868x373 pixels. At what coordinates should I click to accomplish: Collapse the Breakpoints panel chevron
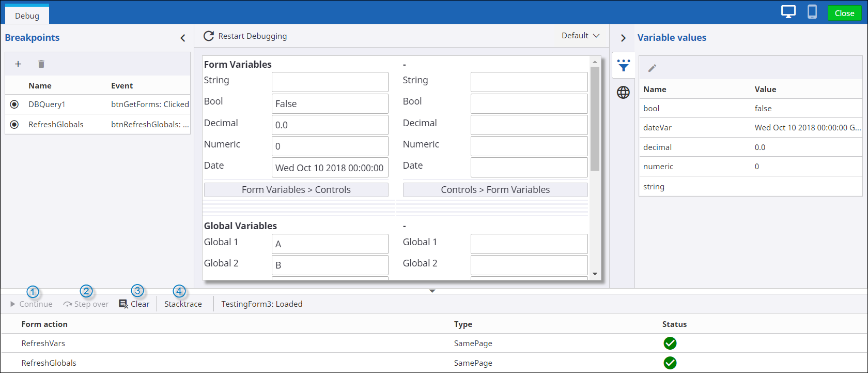[x=183, y=38]
